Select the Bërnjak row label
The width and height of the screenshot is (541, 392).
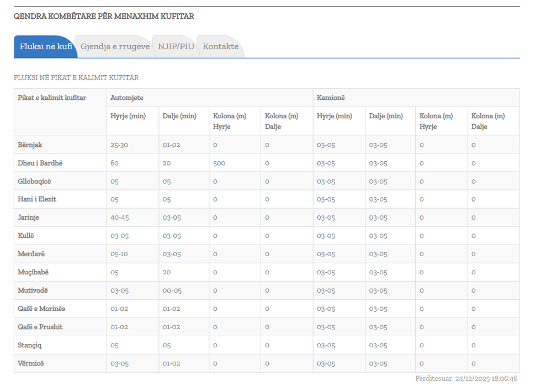pyautogui.click(x=30, y=145)
